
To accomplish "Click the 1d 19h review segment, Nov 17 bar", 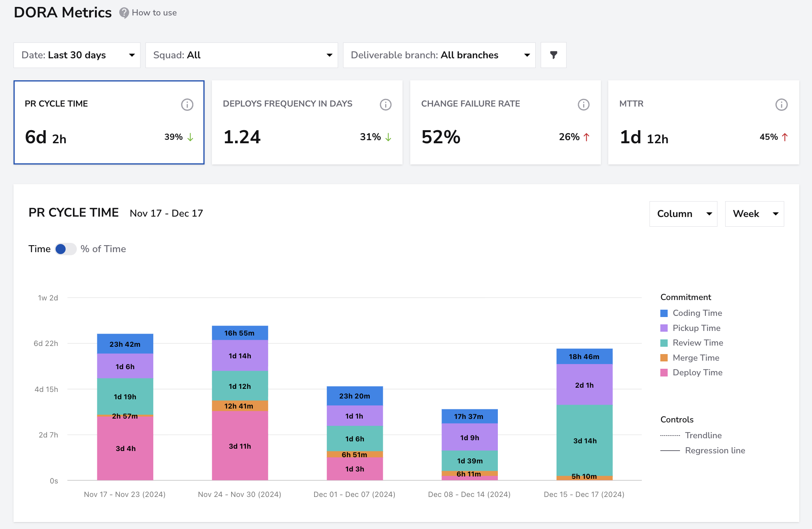I will pyautogui.click(x=125, y=397).
